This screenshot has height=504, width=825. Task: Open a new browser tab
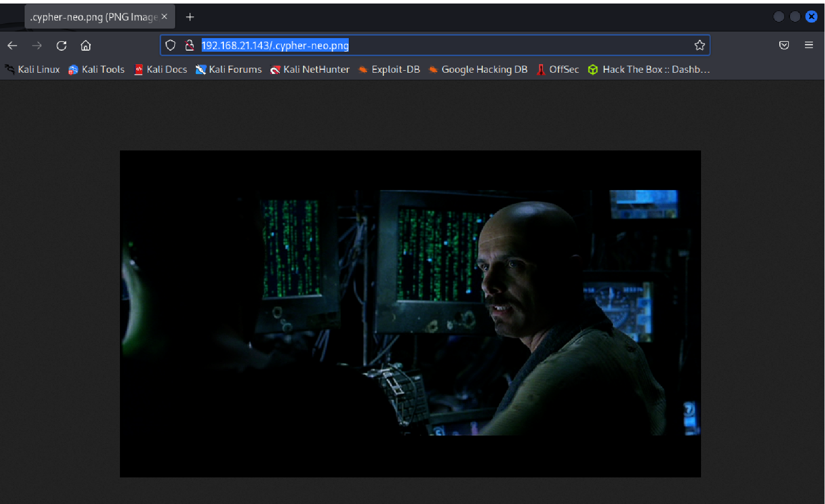[190, 17]
